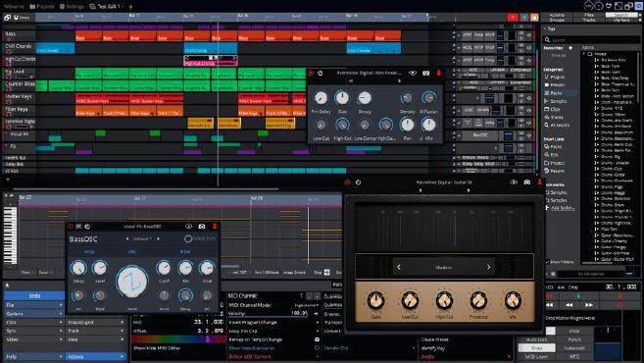Click the popped-out windows icon at top right
This screenshot has height=363, width=644.
pos(628,6)
